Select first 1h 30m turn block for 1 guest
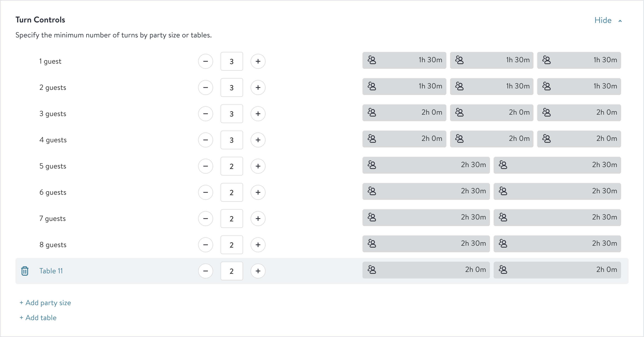The image size is (644, 337). point(404,60)
